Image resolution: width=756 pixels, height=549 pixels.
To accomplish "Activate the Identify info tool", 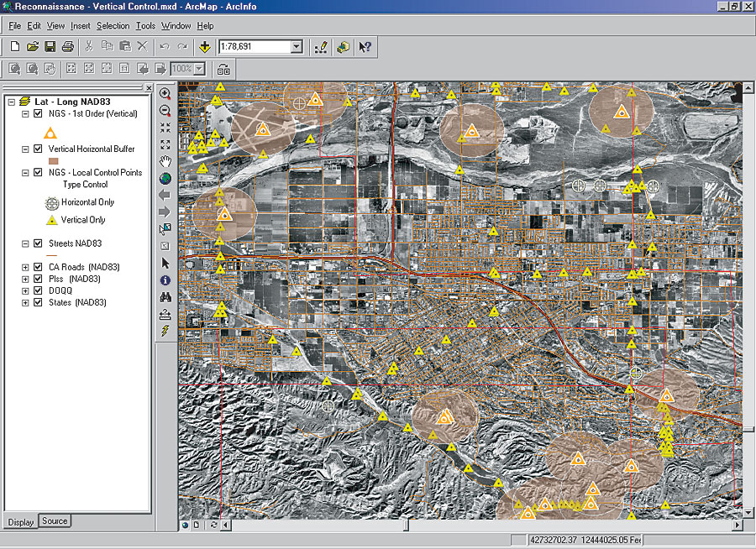I will coord(165,280).
